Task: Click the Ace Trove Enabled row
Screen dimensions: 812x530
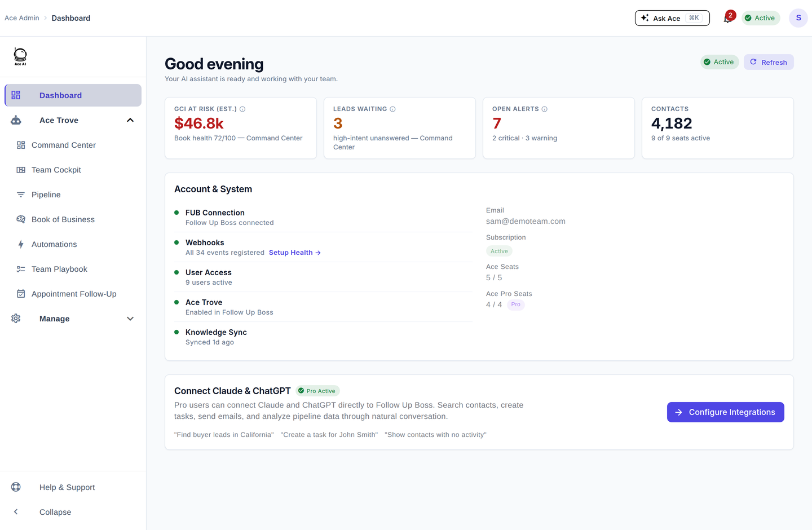Action: click(x=323, y=307)
